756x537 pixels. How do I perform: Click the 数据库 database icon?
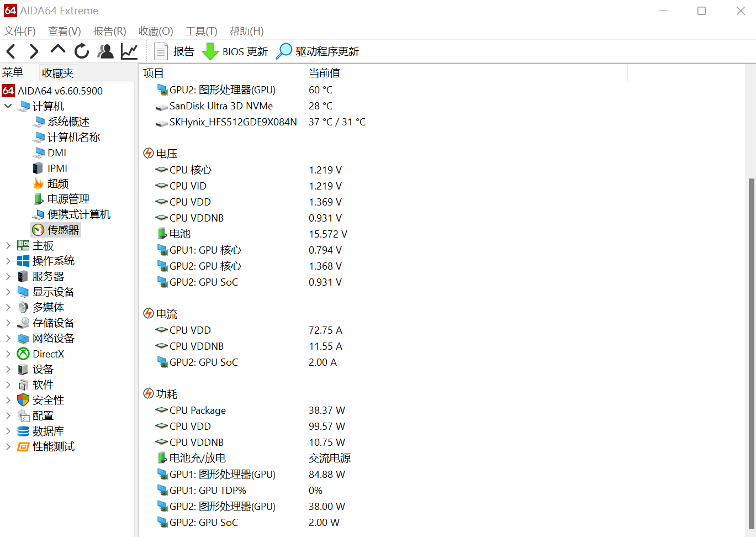(x=23, y=431)
